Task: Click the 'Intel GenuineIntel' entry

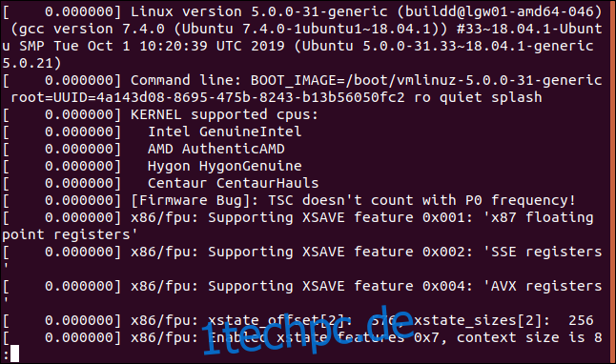Action: coord(225,131)
